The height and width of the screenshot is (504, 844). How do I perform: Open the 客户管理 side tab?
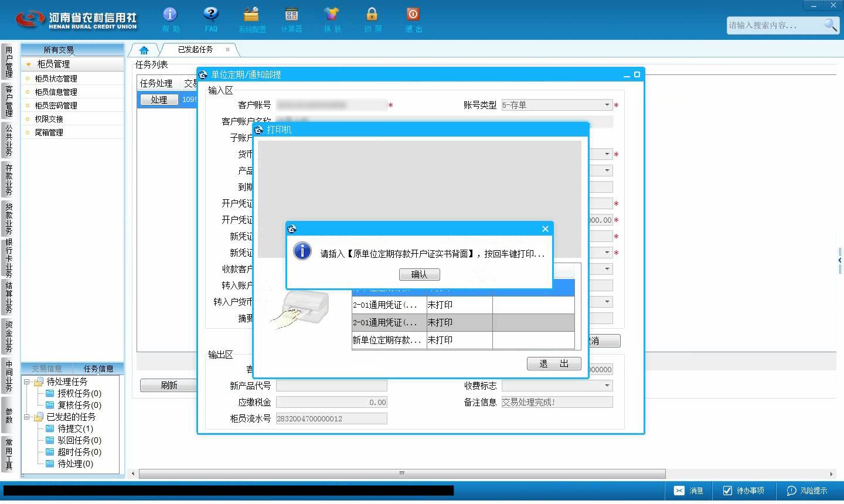pyautogui.click(x=8, y=101)
